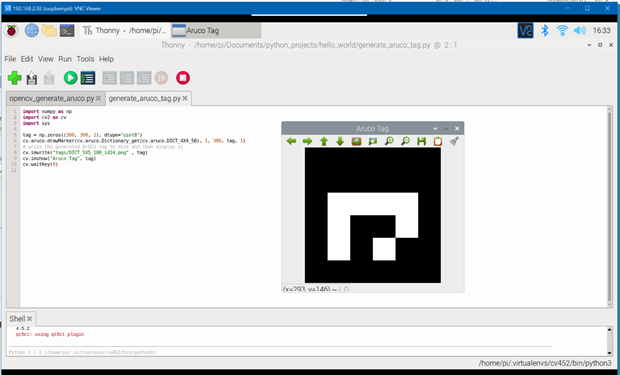Click the Debug current script icon

coord(88,78)
